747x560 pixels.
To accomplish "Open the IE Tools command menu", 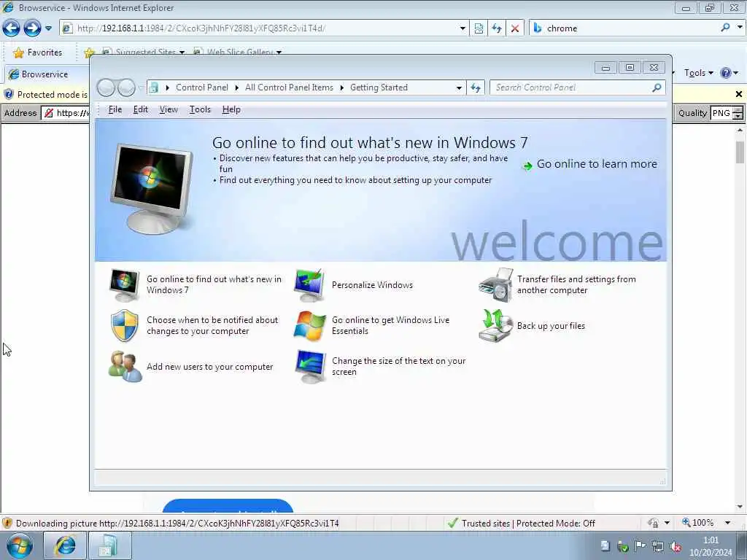I will click(698, 73).
